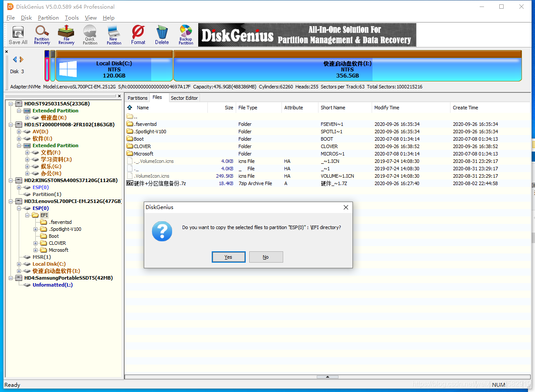The image size is (535, 392).
Task: Switch to the Sector Editor tab
Action: 184,98
